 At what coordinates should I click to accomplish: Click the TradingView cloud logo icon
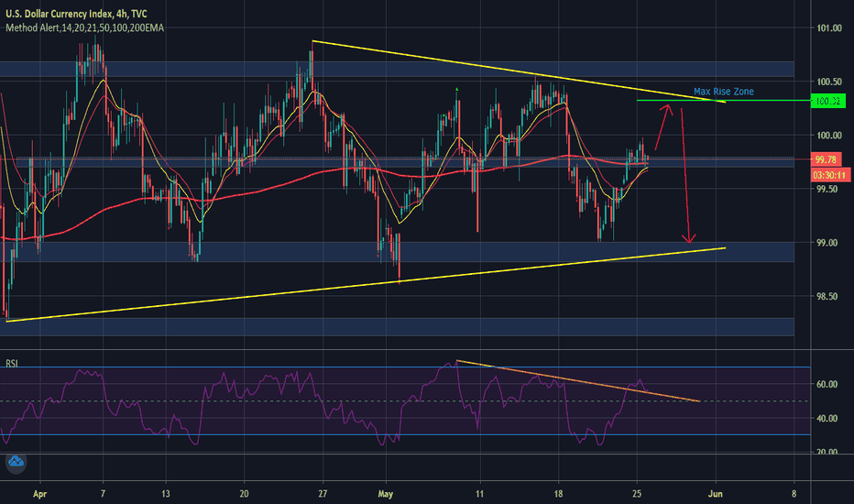[16, 463]
